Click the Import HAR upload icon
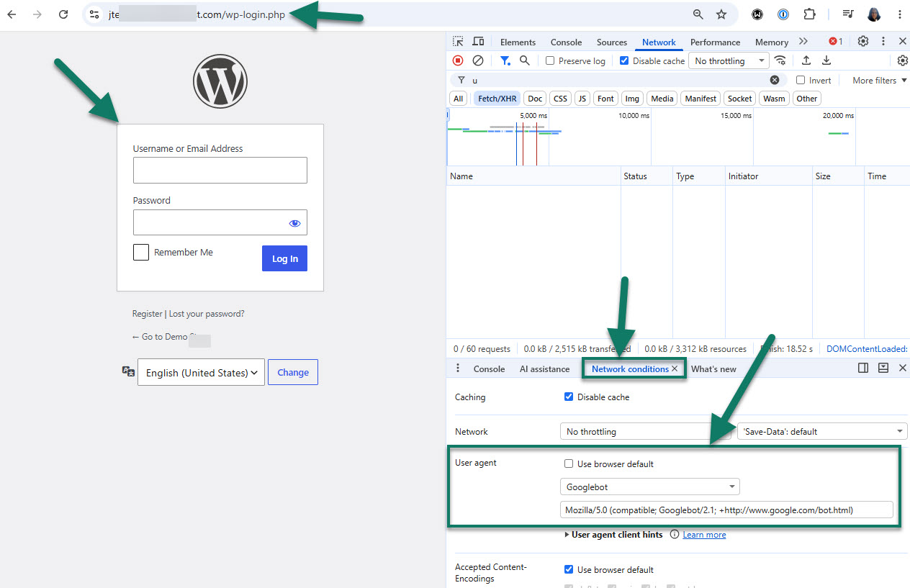The image size is (910, 588). pos(806,60)
